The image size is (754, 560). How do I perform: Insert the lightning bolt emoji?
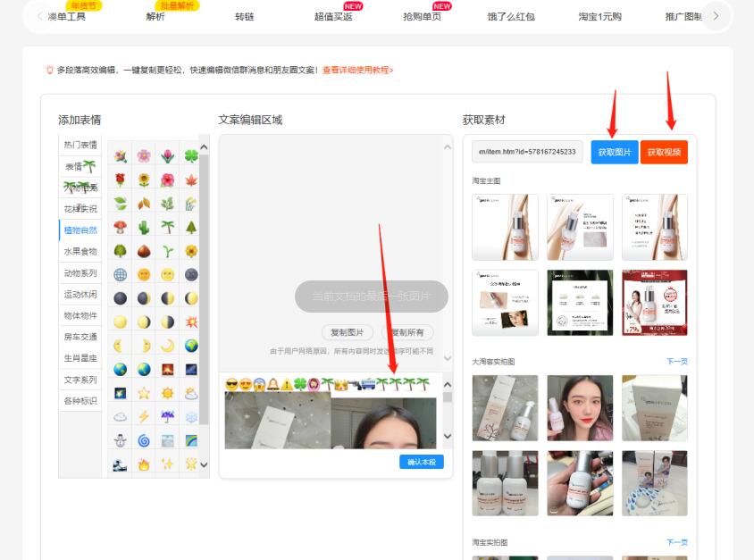(x=144, y=417)
